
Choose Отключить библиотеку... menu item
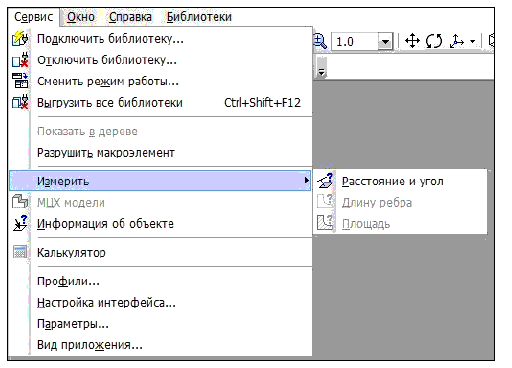pos(161,60)
